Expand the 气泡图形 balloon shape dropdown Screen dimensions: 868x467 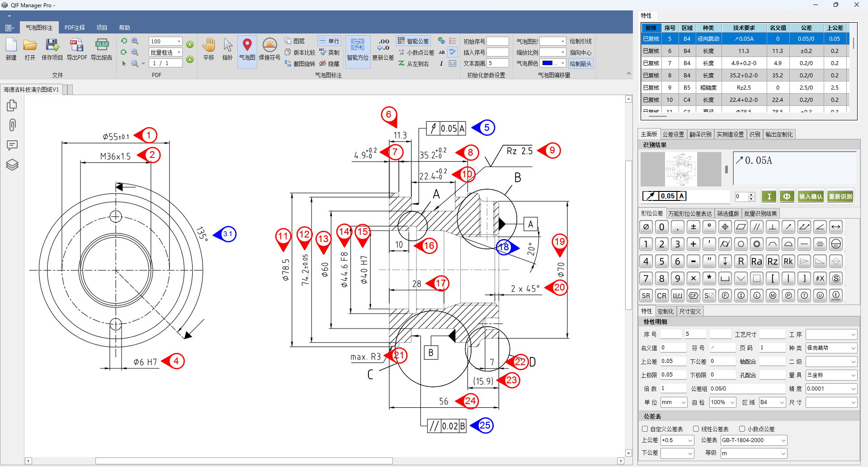(563, 41)
